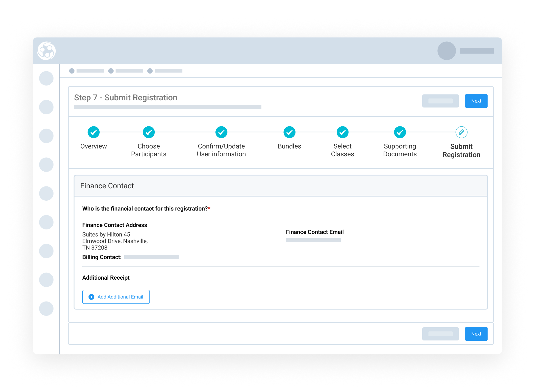Go to the Overview step label
Viewport: 535px width, 392px height.
coord(94,146)
